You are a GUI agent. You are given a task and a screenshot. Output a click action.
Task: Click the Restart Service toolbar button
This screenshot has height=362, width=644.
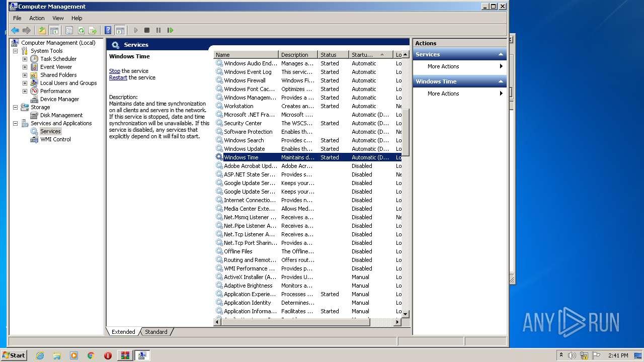point(170,30)
